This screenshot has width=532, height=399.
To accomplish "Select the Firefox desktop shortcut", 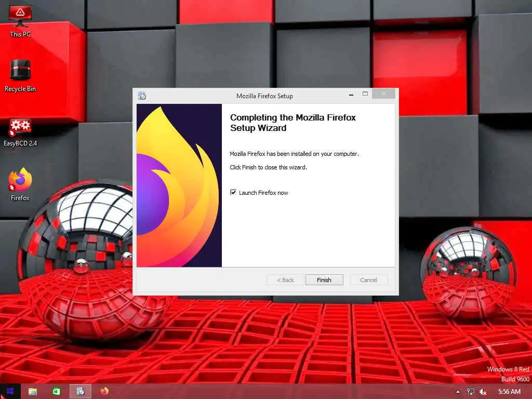I will pyautogui.click(x=20, y=184).
